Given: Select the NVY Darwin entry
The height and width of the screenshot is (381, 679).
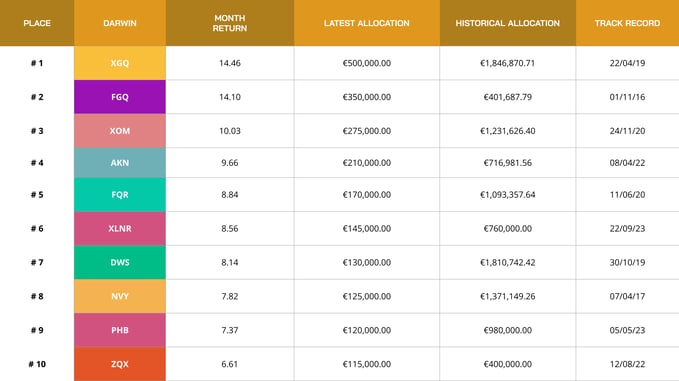Looking at the screenshot, I should (120, 296).
